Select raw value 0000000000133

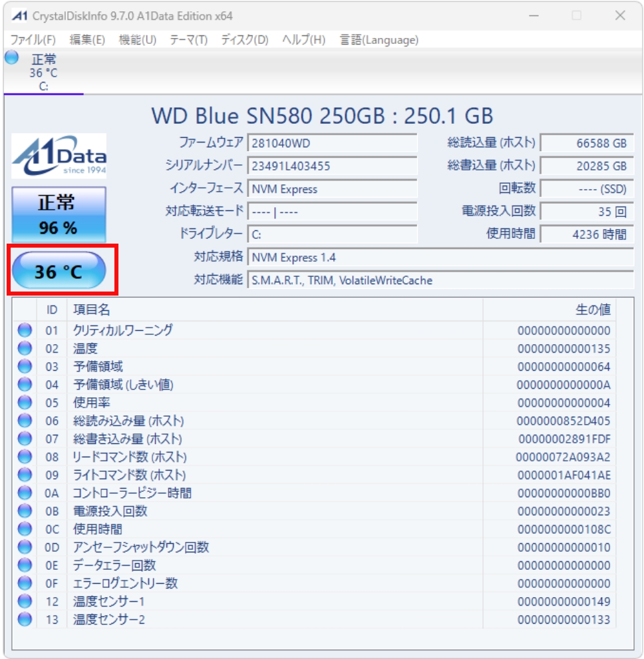coord(563,620)
